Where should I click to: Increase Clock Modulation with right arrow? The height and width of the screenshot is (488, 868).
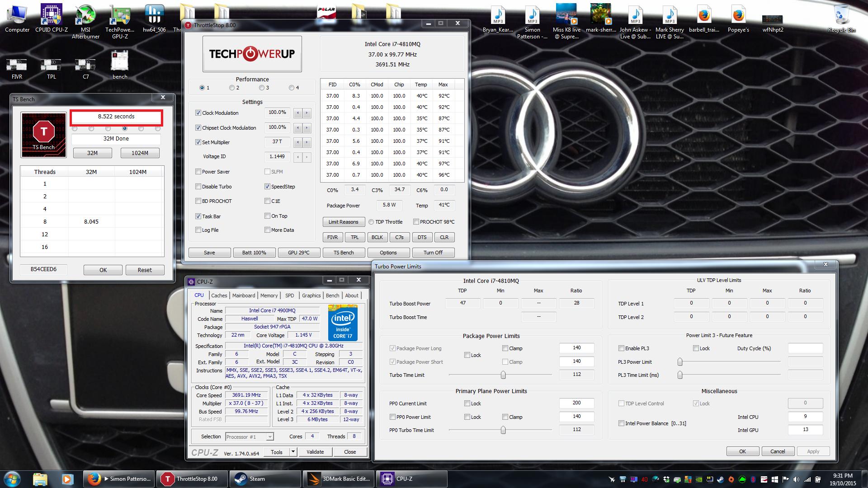click(307, 113)
